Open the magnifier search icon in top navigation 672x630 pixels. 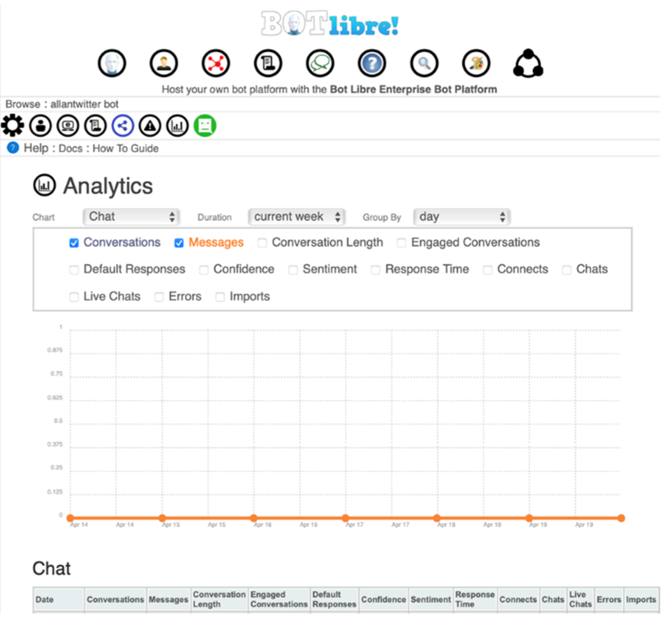424,63
